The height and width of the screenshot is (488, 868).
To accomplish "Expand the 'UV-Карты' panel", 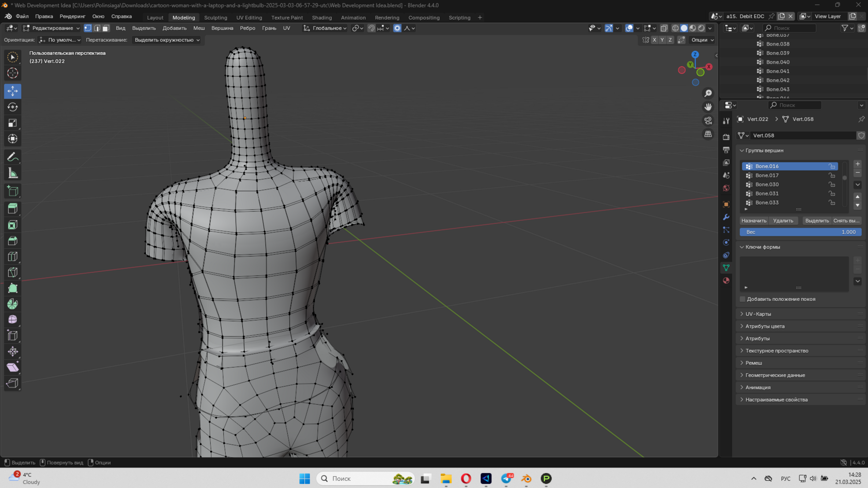I will (757, 314).
